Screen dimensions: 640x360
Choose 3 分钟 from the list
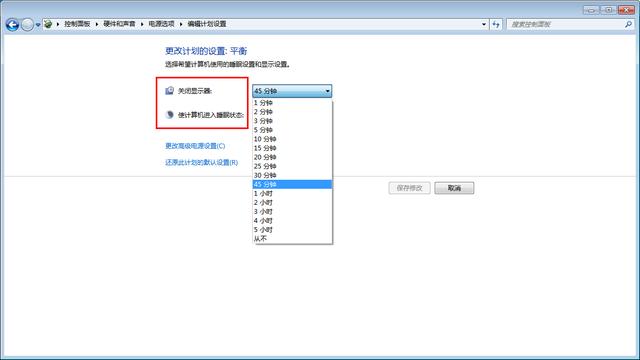click(x=292, y=121)
